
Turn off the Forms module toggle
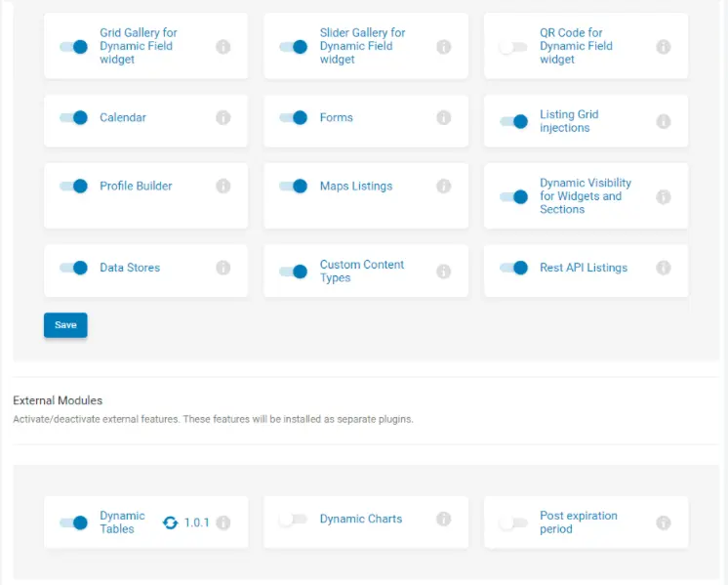click(294, 117)
